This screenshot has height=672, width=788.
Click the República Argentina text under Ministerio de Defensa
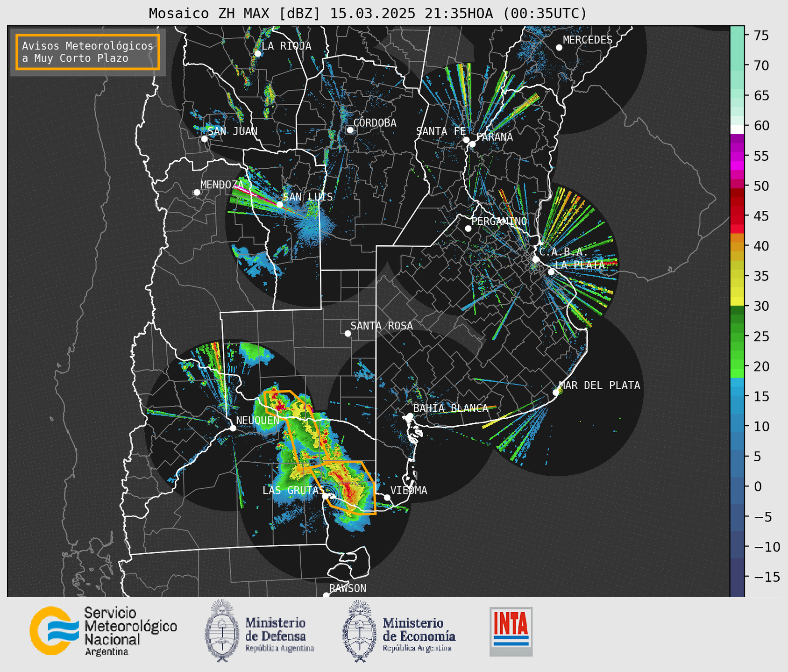click(x=280, y=649)
